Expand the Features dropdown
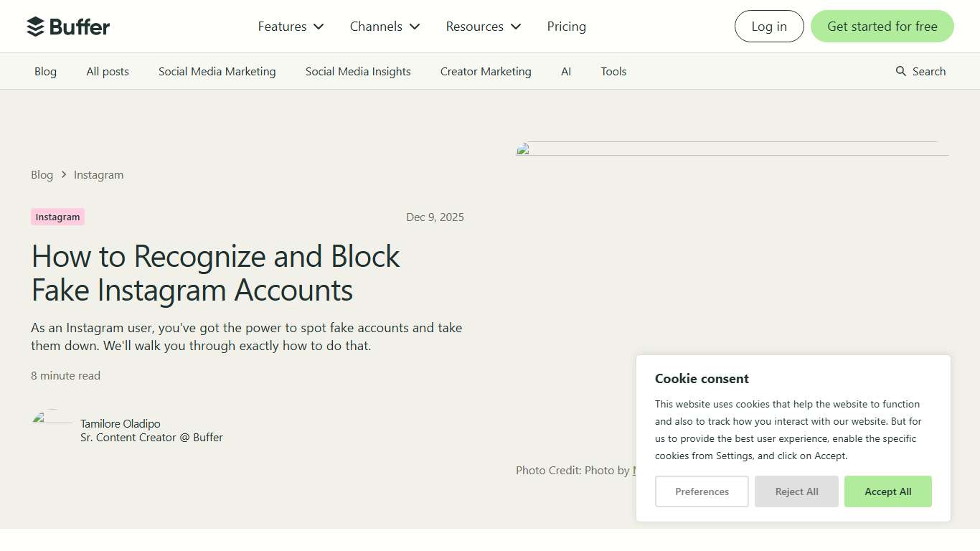 (x=290, y=26)
